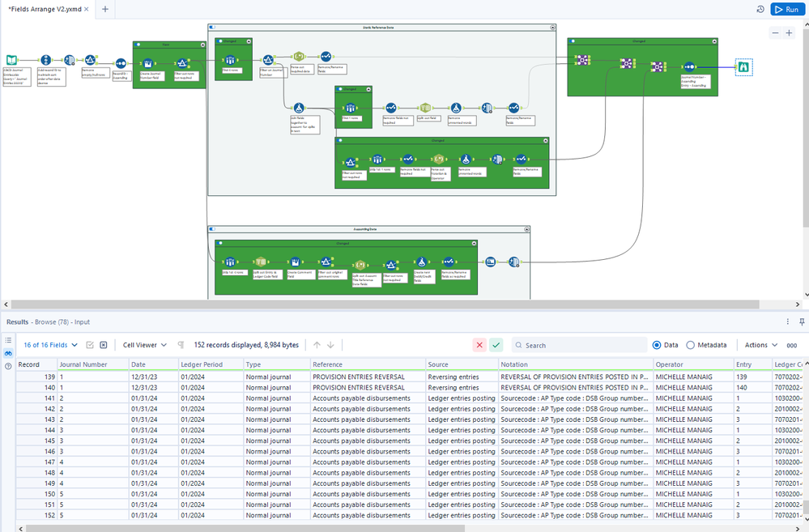Image resolution: width=809 pixels, height=532 pixels.
Task: Move to next record with down arrow
Action: tap(330, 345)
